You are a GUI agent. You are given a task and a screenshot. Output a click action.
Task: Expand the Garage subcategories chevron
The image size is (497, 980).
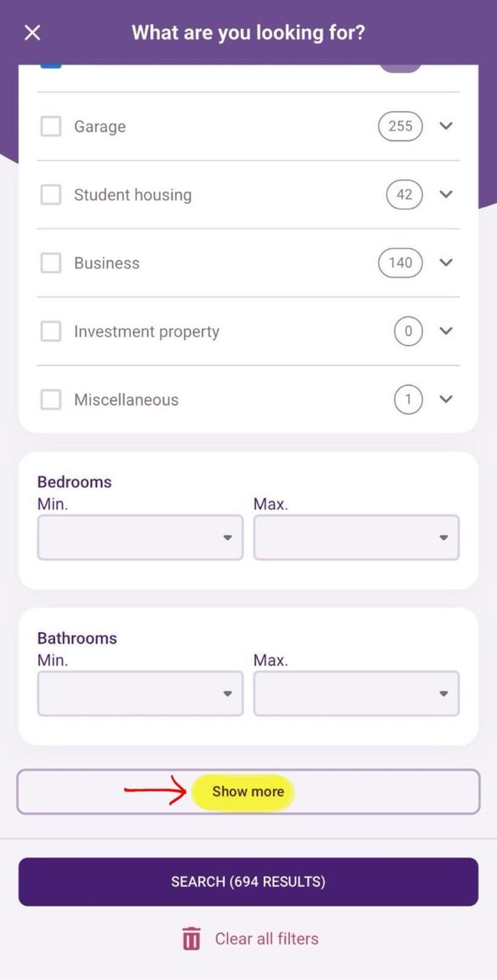[446, 126]
